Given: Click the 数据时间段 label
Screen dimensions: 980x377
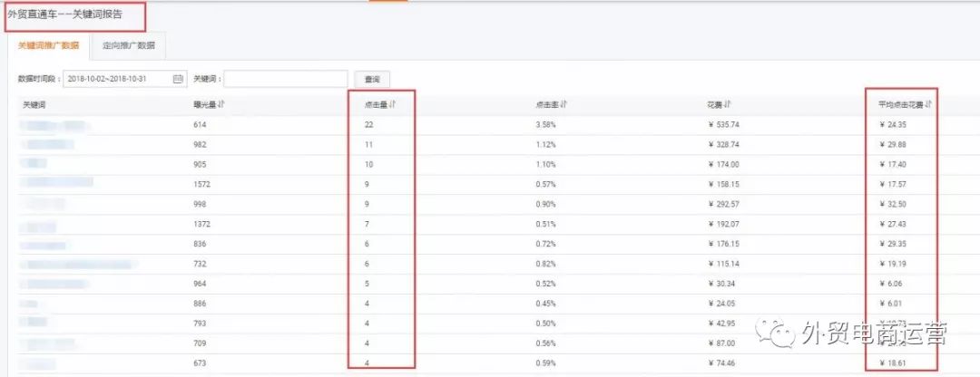Looking at the screenshot, I should click(39, 79).
